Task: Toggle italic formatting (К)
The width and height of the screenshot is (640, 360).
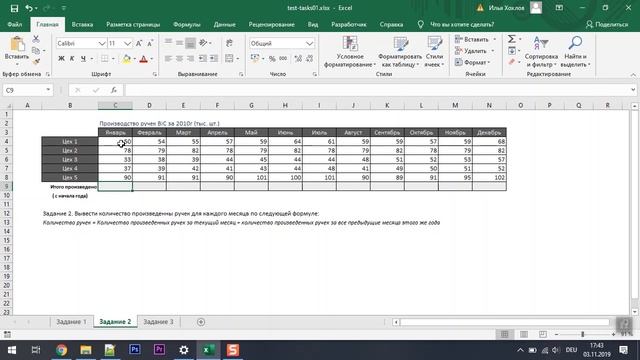Action: [72, 59]
